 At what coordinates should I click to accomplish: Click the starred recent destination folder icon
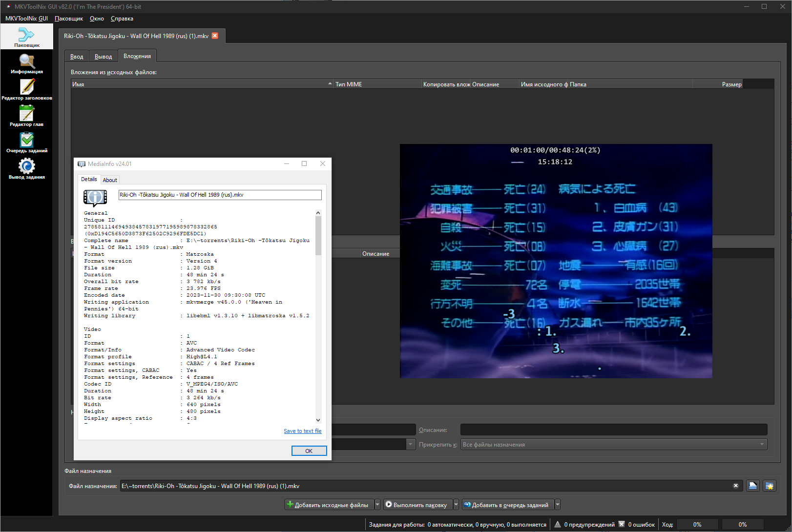click(x=770, y=486)
